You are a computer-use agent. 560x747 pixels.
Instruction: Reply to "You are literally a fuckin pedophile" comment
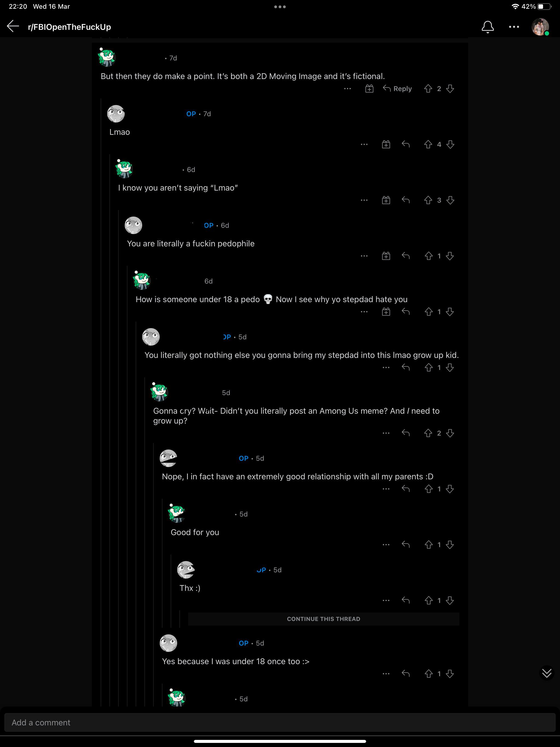tap(406, 256)
